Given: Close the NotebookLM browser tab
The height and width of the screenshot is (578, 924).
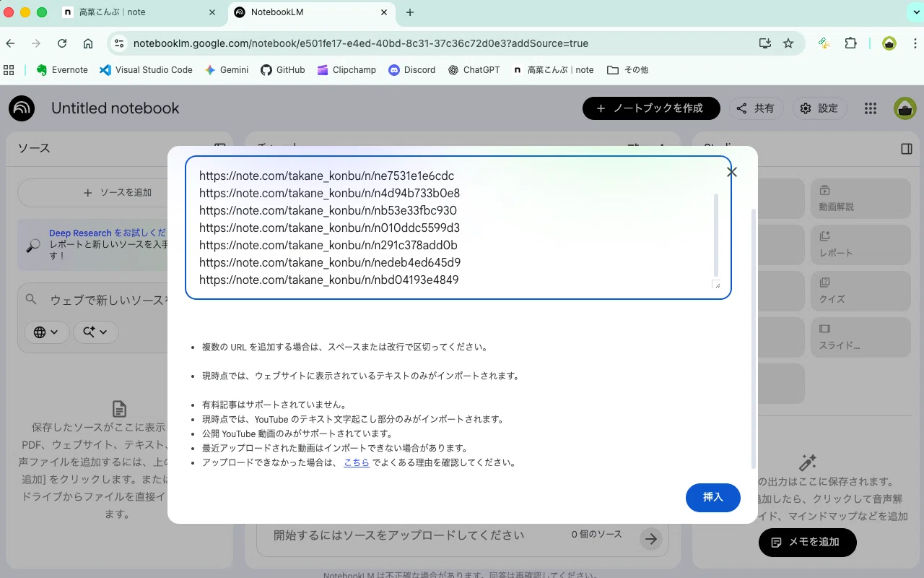Looking at the screenshot, I should point(384,12).
